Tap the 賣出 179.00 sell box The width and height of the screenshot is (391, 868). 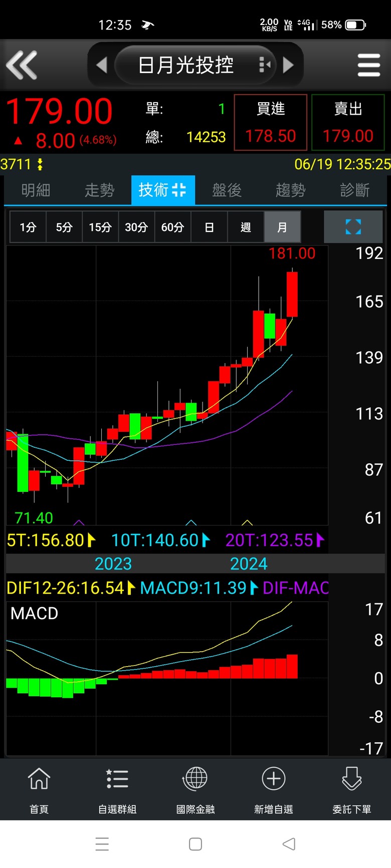(348, 122)
